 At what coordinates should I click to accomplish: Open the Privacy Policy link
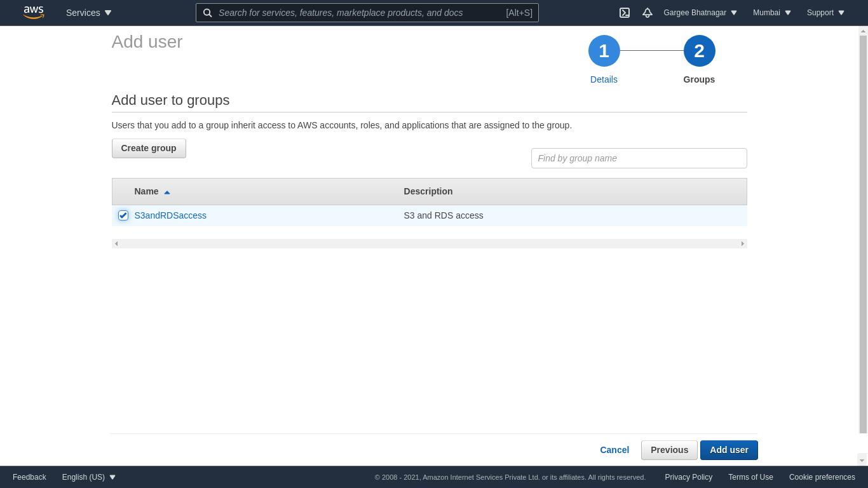(x=688, y=477)
